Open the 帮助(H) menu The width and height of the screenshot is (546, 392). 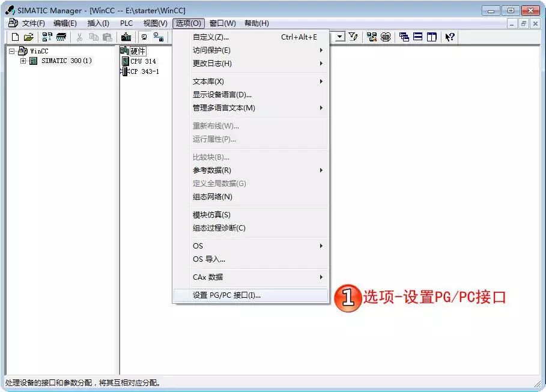(x=256, y=23)
